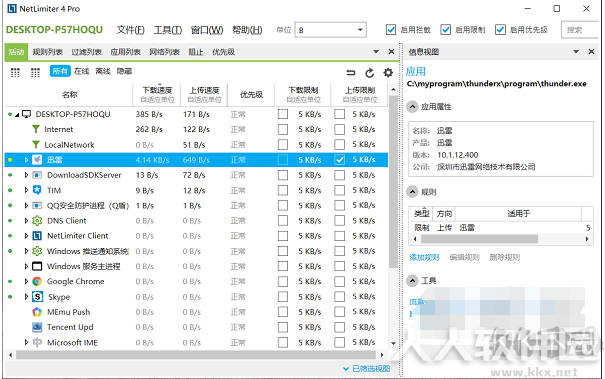Expand the 迅雷 tree row
605x379 pixels.
coord(26,160)
